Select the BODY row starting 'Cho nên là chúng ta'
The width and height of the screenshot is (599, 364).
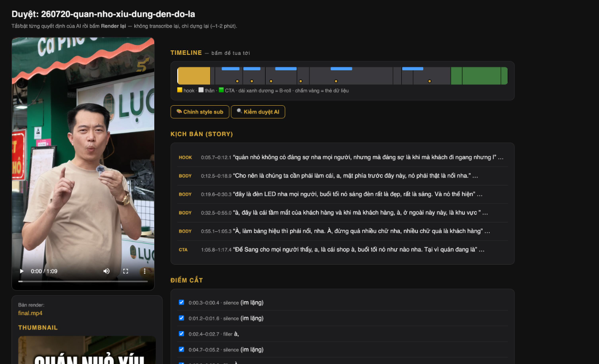point(342,176)
